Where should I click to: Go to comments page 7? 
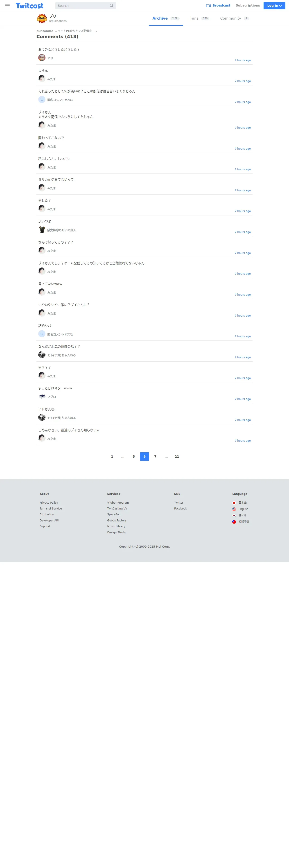(x=155, y=457)
